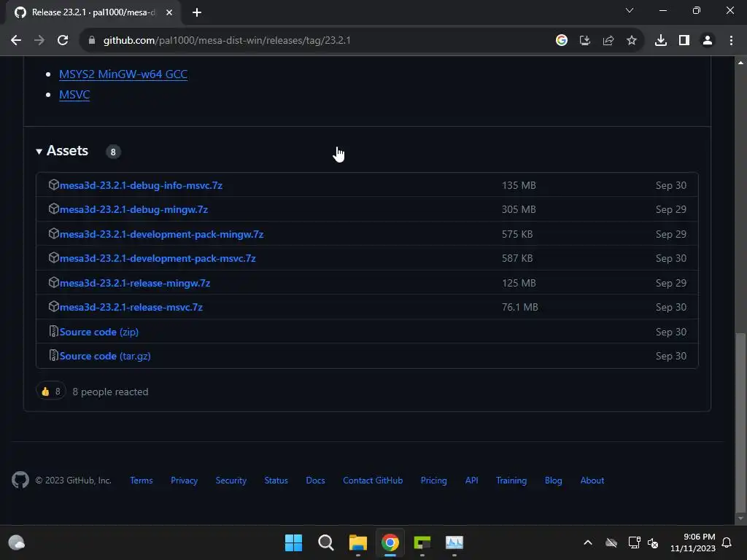Open clock and date panel
Viewport: 747px width, 560px height.
click(x=693, y=542)
